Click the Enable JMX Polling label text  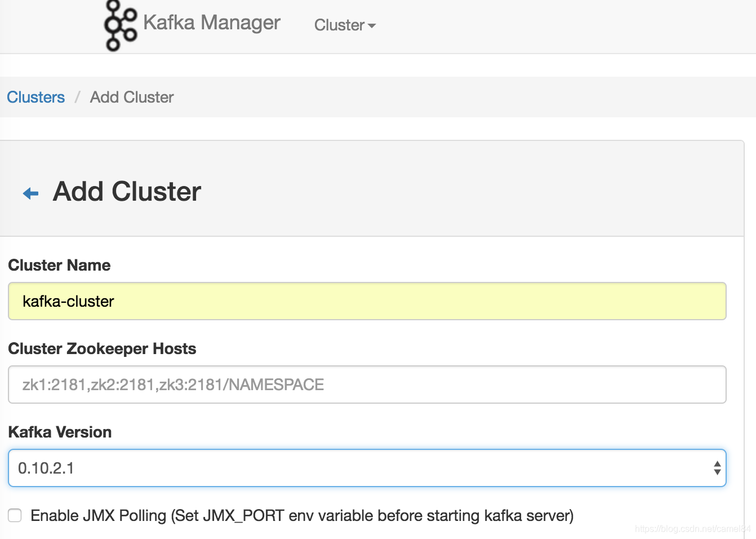tap(302, 515)
